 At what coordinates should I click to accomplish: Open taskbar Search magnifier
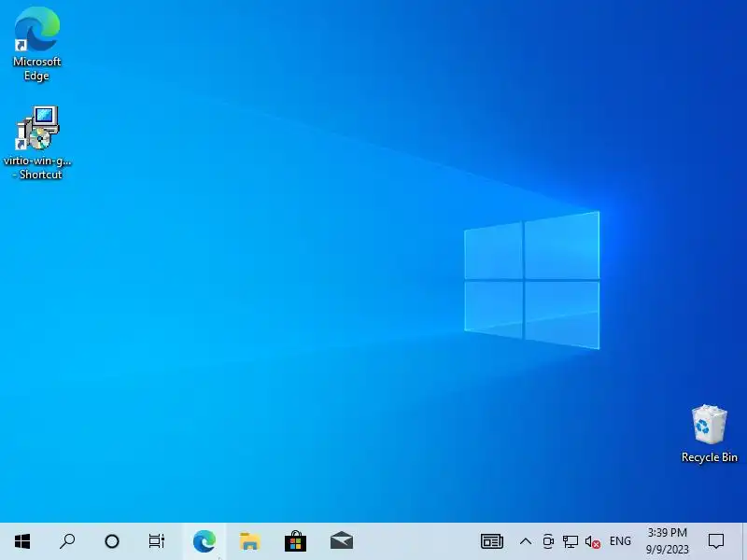(x=67, y=541)
